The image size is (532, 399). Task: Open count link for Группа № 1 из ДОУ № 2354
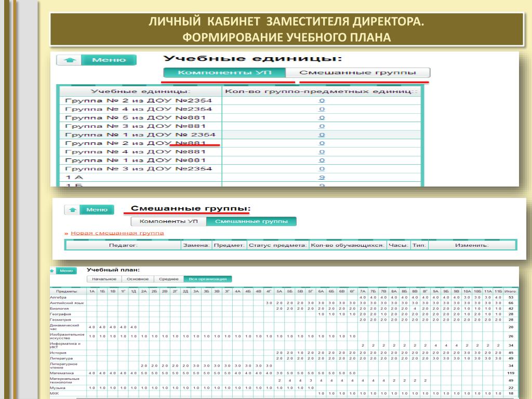[322, 135]
